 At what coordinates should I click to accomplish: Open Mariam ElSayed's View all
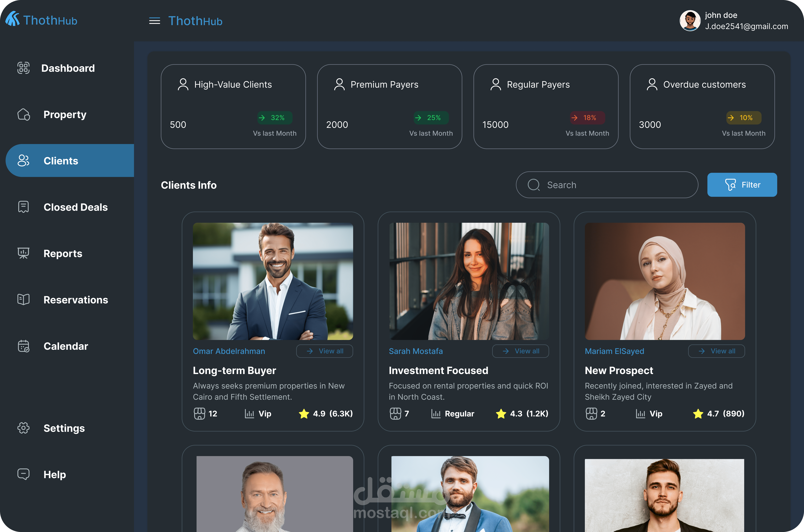716,351
